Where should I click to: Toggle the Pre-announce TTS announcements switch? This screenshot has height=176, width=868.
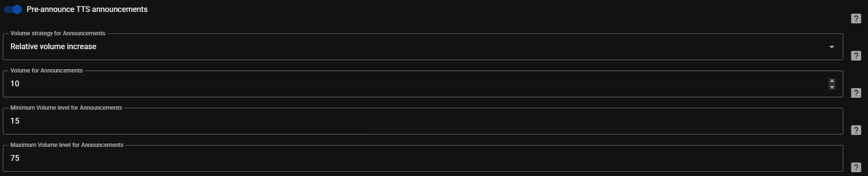point(13,10)
